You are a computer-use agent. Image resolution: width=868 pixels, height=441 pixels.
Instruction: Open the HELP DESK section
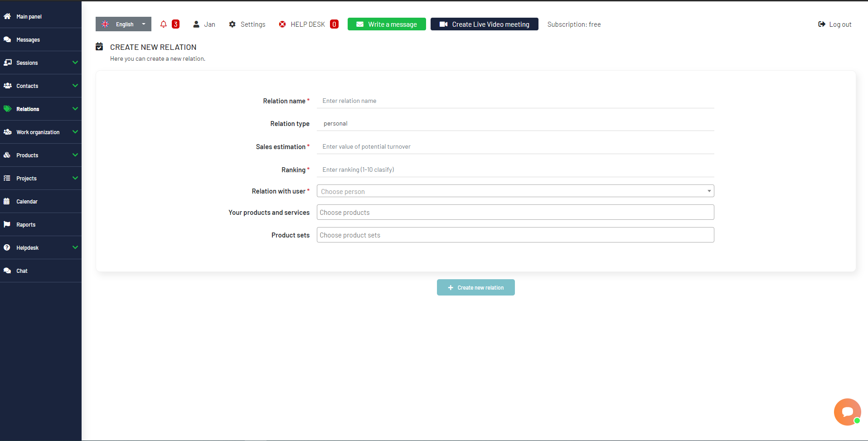pyautogui.click(x=308, y=24)
